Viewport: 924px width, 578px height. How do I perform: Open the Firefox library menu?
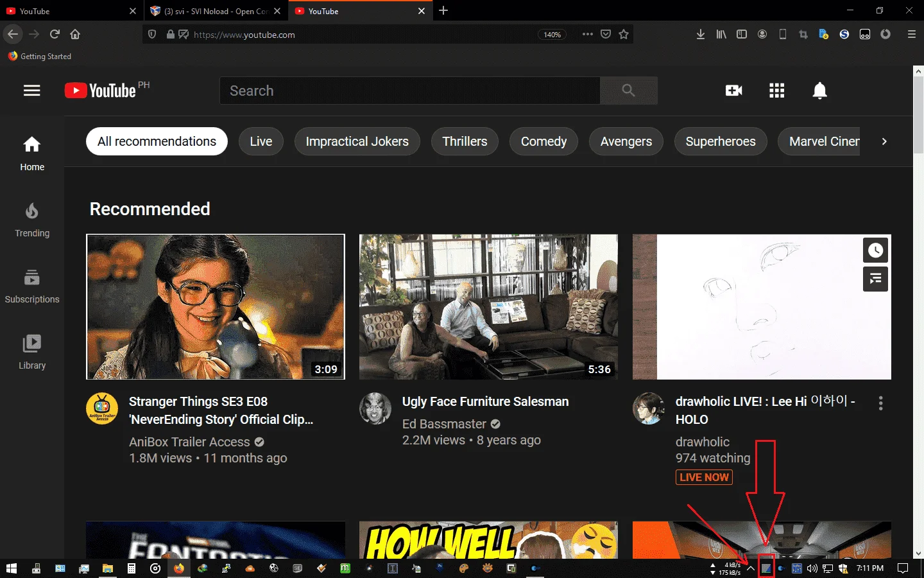pos(721,34)
